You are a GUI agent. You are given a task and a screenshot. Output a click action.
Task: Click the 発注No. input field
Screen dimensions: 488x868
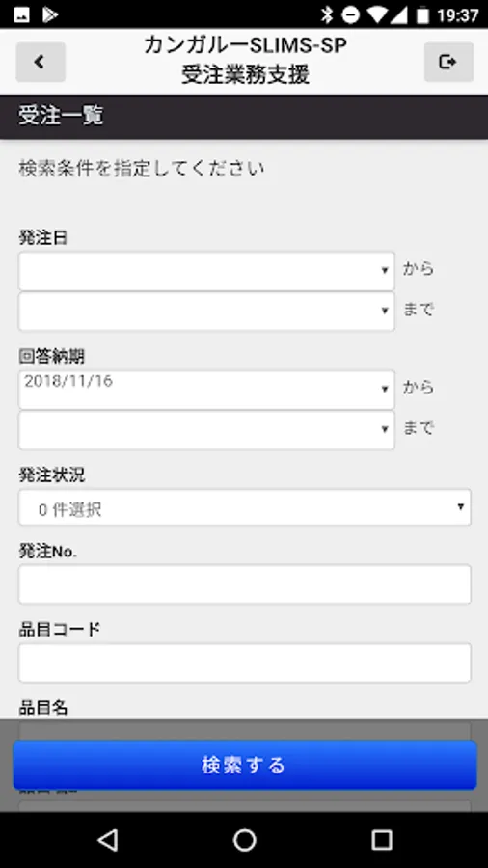click(x=245, y=584)
